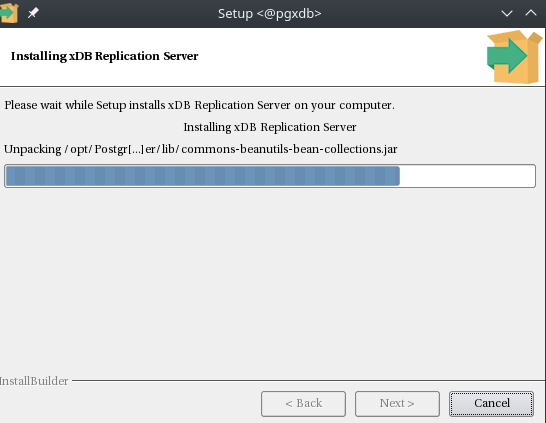Click the disabled Next > button
Screen dimensions: 546x423
pyautogui.click(x=397, y=404)
